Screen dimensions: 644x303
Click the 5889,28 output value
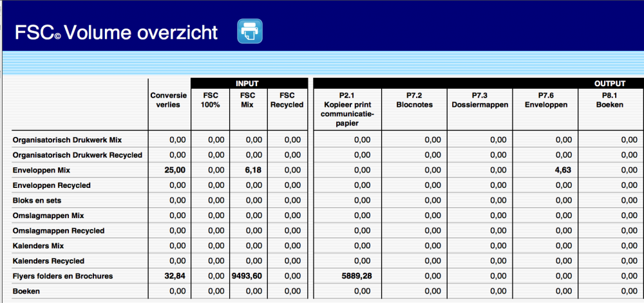point(355,276)
